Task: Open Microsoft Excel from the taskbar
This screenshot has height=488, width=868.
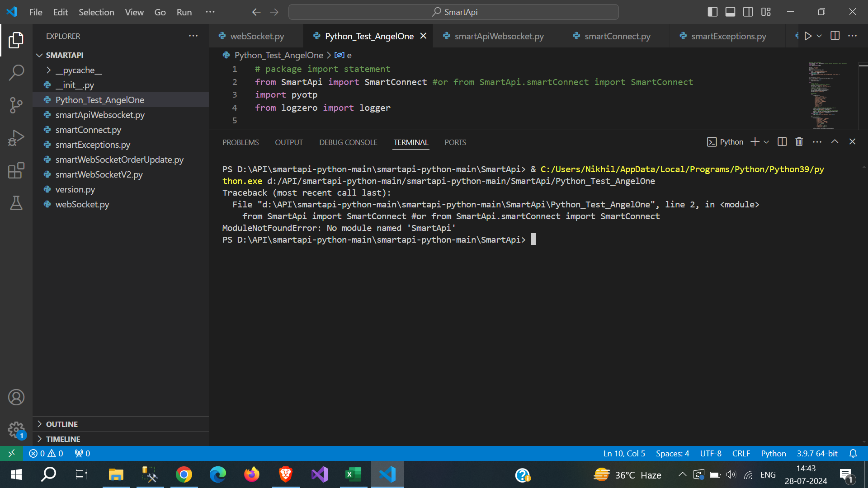Action: [x=354, y=474]
